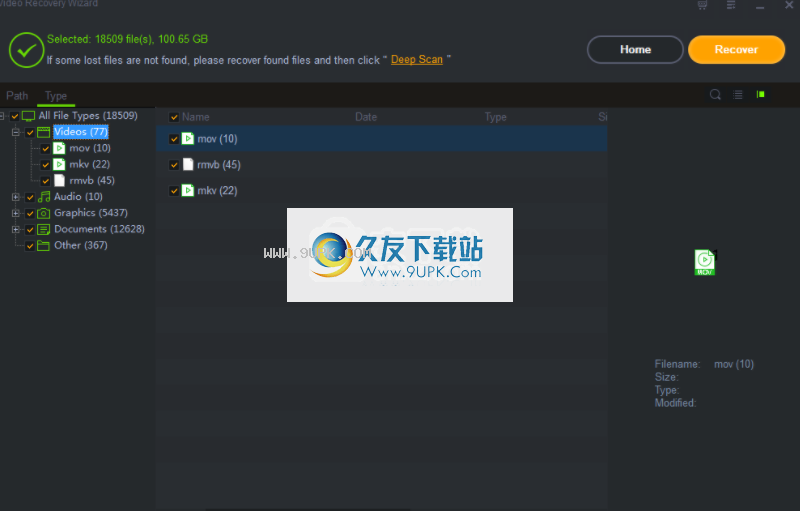Select the mov (10) list row

tap(382, 139)
